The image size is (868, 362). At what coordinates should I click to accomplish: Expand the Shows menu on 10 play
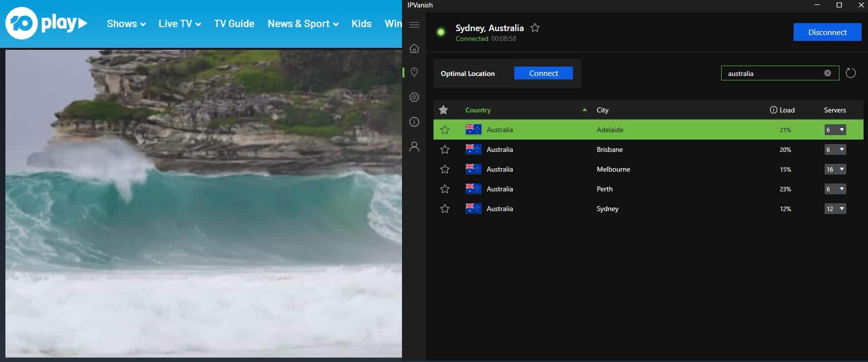pyautogui.click(x=126, y=24)
